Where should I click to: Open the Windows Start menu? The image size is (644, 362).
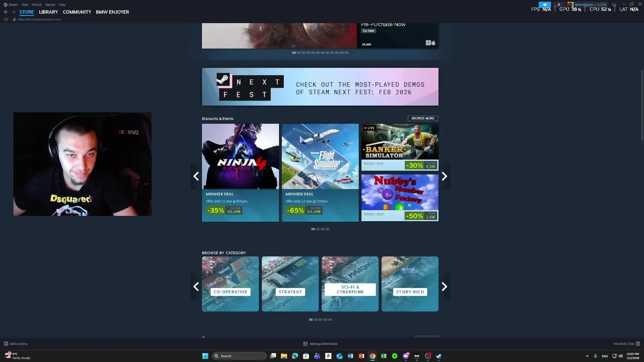(205, 356)
